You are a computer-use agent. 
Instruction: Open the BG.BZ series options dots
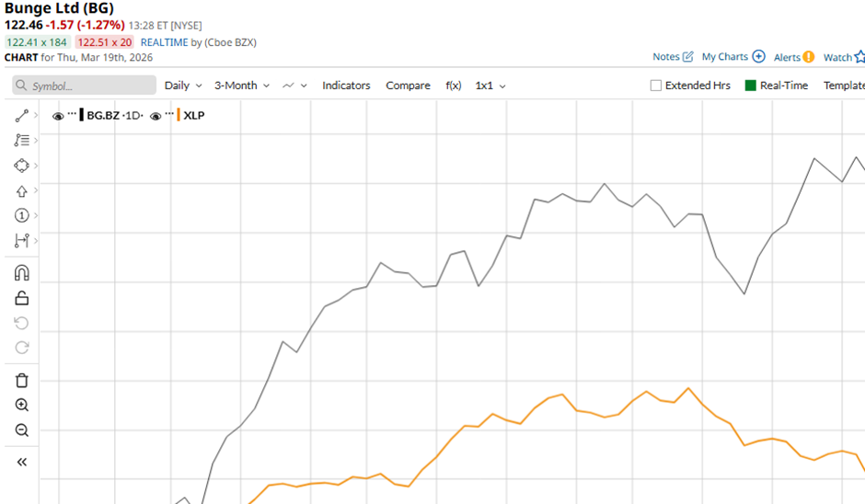click(x=72, y=114)
